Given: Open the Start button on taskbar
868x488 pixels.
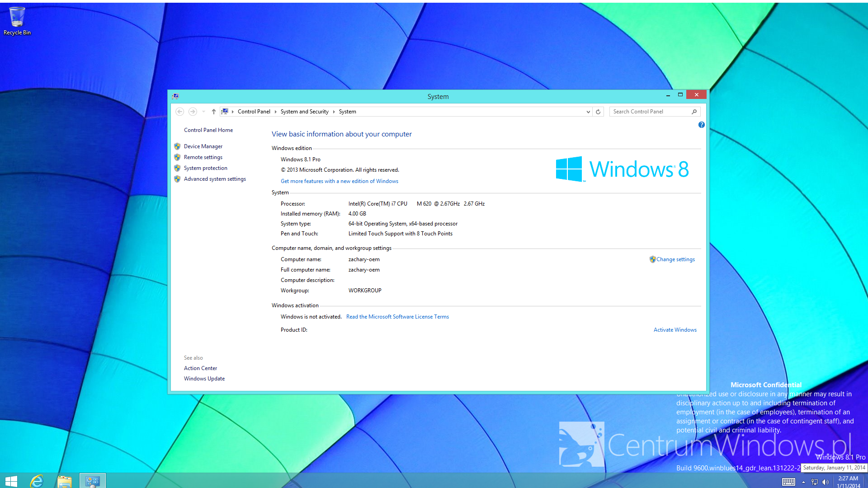Looking at the screenshot, I should (x=11, y=481).
